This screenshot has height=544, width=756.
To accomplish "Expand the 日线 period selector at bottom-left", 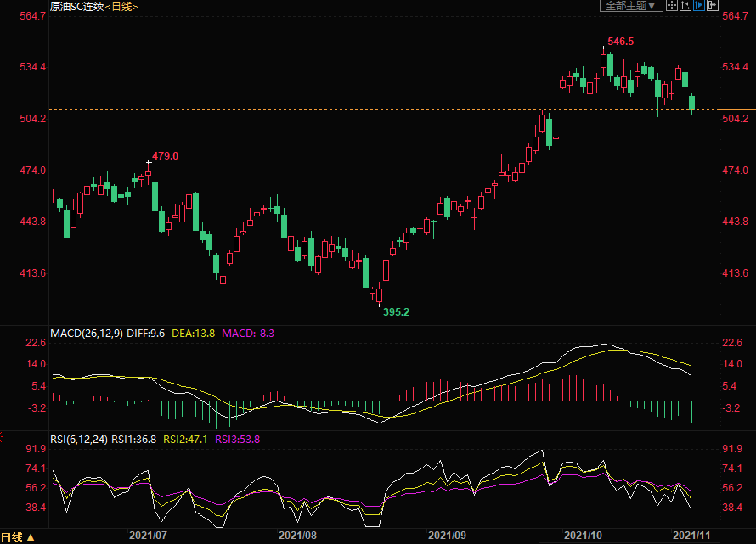I will tap(18, 536).
